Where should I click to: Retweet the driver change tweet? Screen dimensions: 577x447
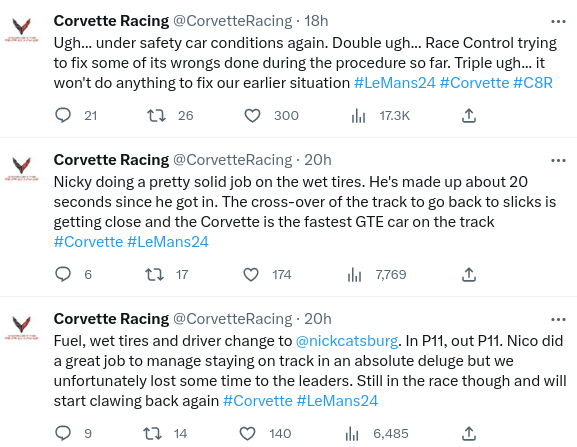[x=152, y=433]
